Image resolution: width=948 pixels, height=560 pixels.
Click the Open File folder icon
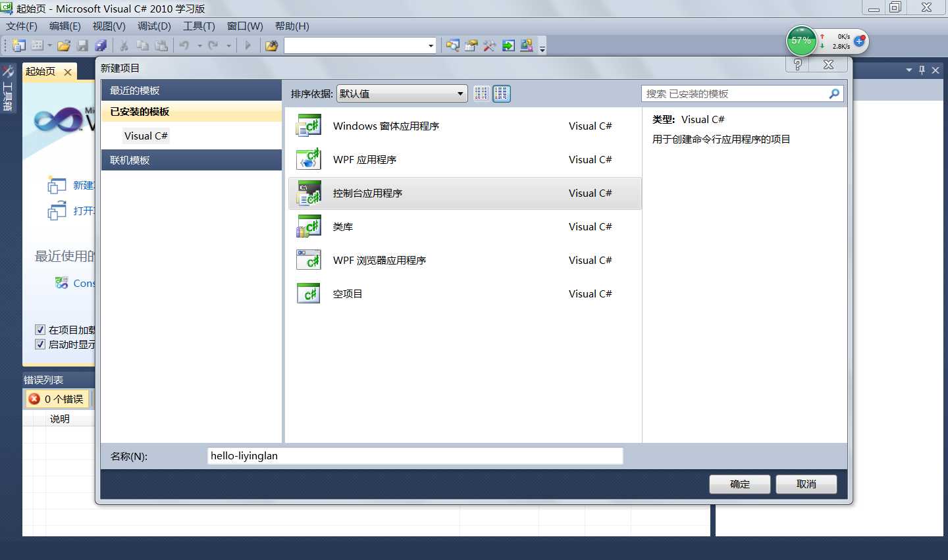point(64,45)
